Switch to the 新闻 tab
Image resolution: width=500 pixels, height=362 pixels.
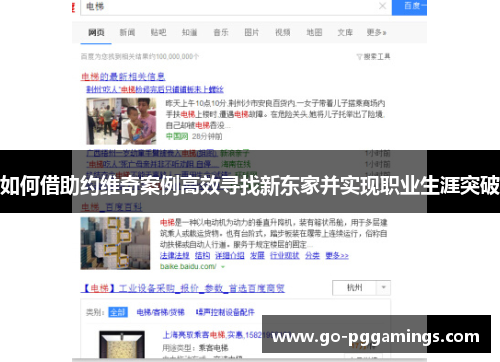pos(127,32)
